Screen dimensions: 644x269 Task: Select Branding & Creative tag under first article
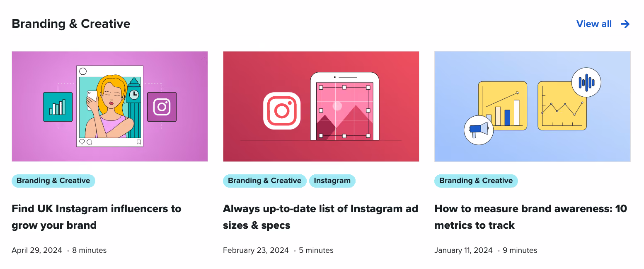coord(53,181)
